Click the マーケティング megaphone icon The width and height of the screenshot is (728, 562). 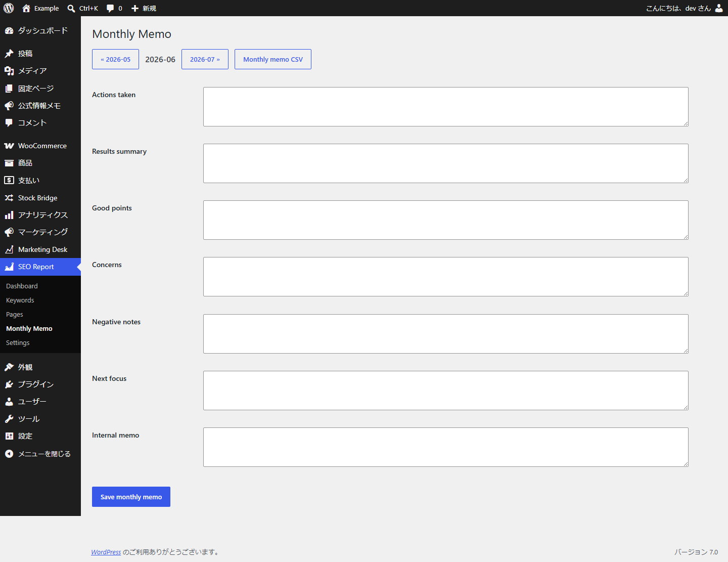9,232
